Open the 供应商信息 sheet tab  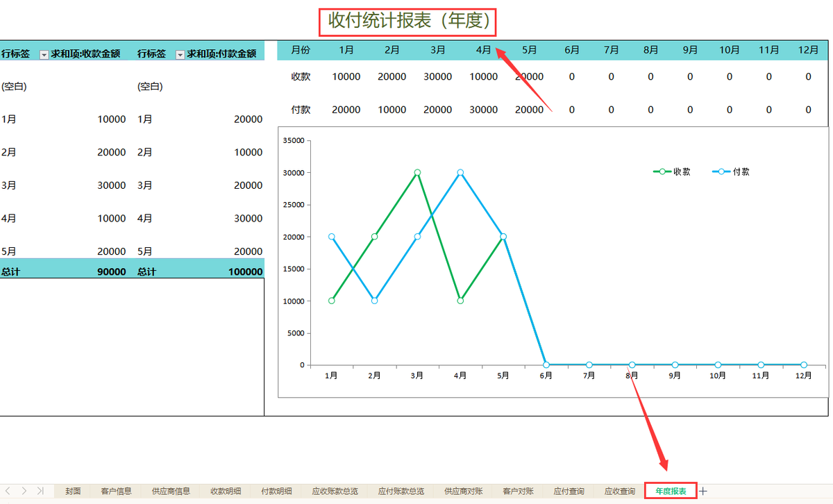(171, 491)
